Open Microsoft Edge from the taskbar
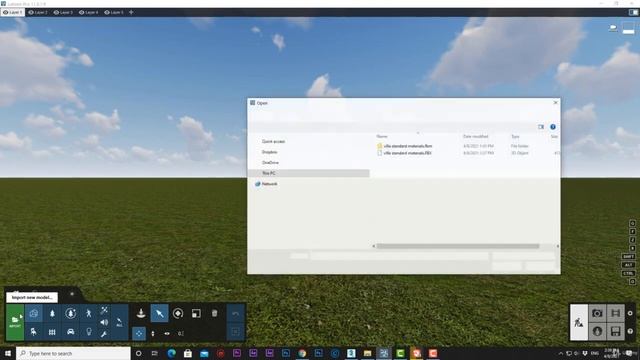 tap(171, 353)
